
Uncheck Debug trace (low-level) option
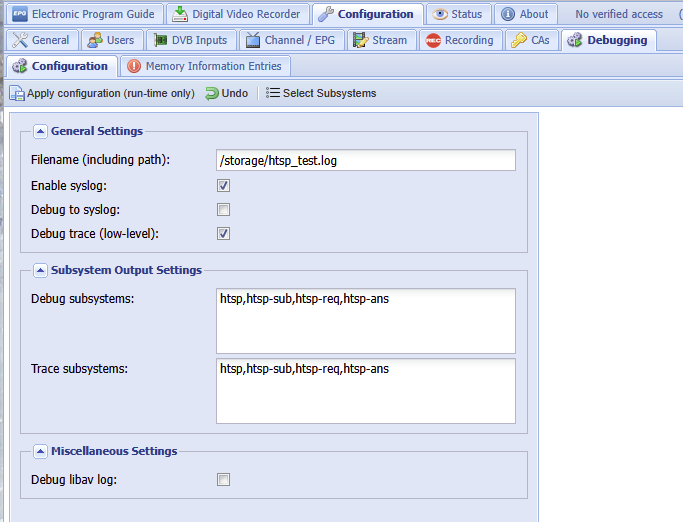coord(224,233)
